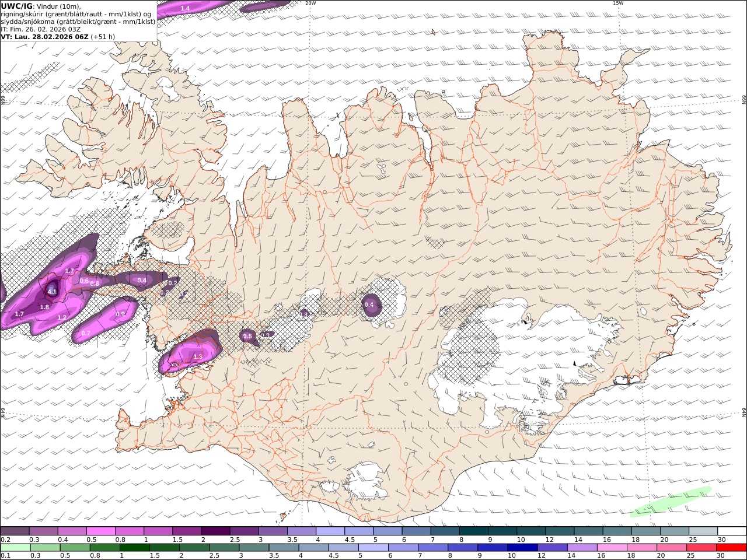The image size is (747, 560).
Task: Click snow scale swatch labeled 0.2
Action: click(x=15, y=531)
